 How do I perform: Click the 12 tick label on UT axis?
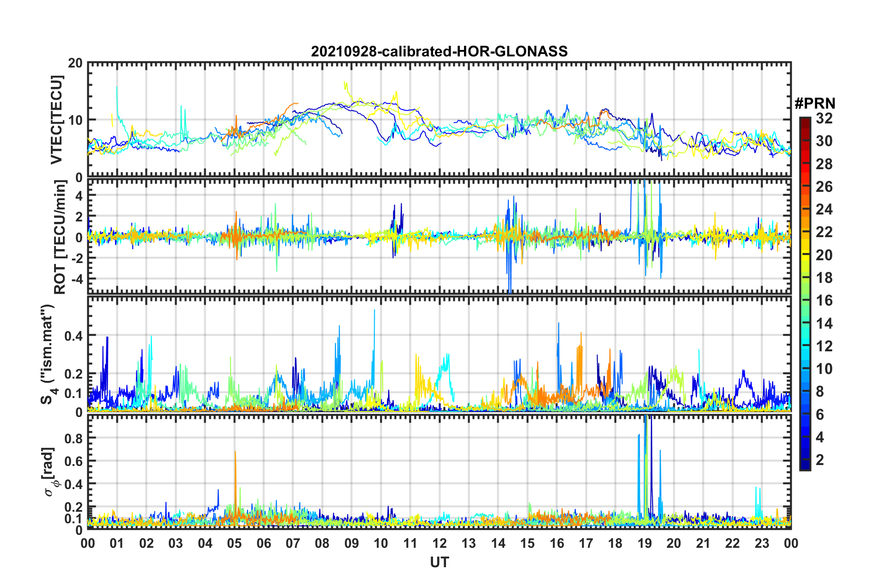click(439, 543)
